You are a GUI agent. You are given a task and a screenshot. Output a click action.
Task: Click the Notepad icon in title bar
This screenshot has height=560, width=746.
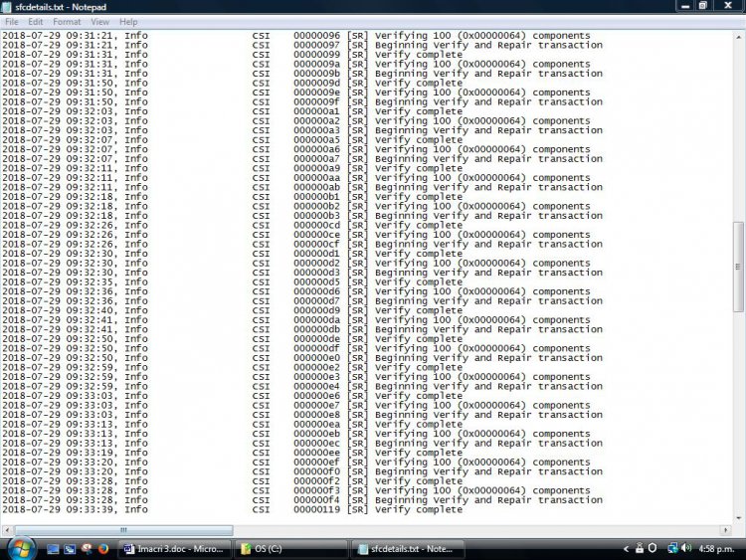[8, 6]
